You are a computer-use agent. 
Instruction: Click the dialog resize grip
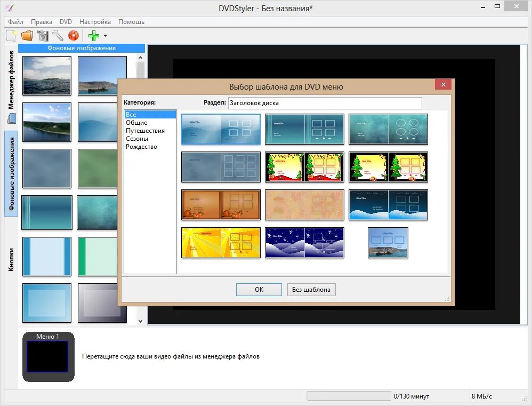tap(448, 298)
